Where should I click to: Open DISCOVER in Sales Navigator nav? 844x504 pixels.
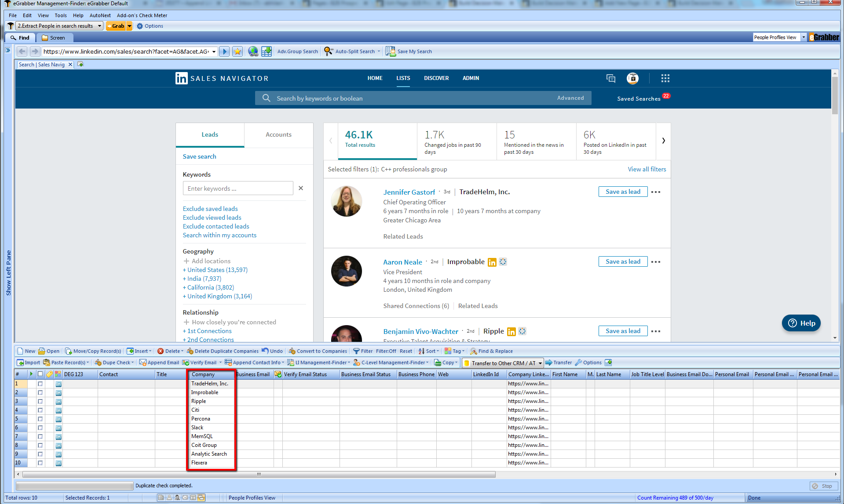point(436,78)
